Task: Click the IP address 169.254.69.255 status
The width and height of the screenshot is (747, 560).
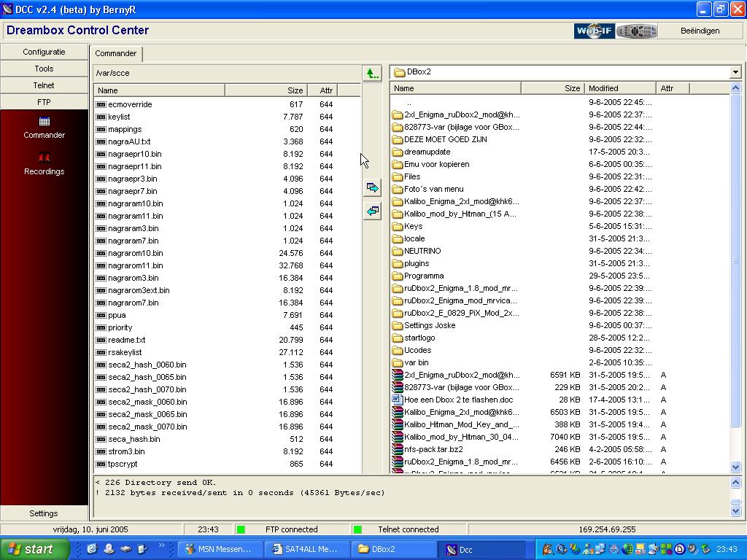Action: click(x=607, y=529)
